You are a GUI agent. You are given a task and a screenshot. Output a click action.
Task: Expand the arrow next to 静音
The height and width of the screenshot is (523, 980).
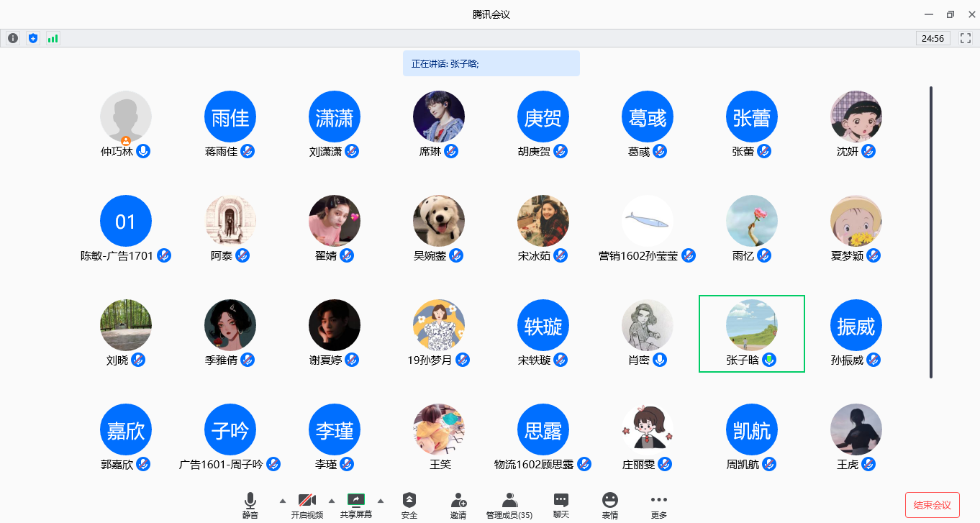click(x=282, y=501)
